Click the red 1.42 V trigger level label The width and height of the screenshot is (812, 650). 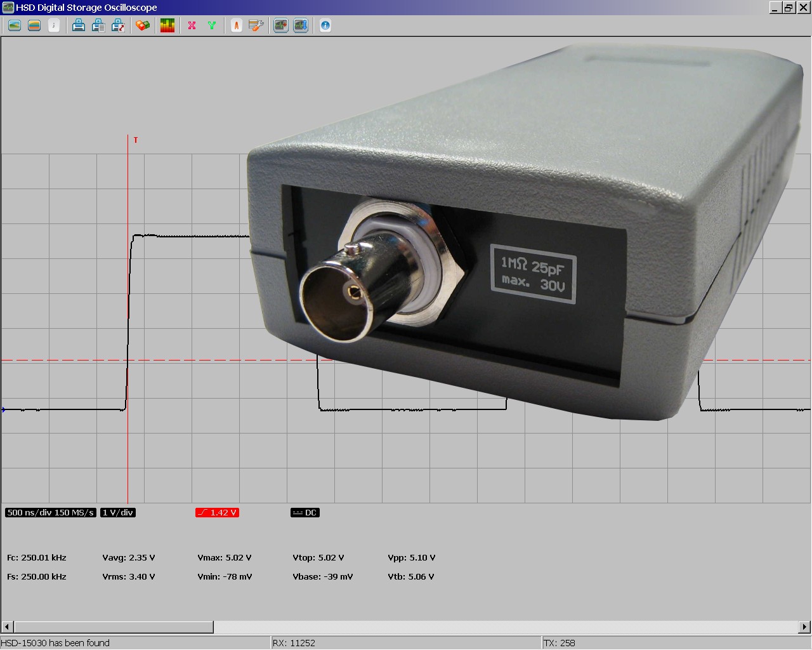[217, 513]
